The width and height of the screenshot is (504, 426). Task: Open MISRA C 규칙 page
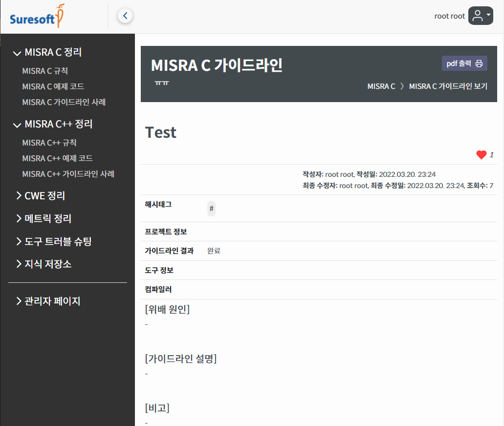click(45, 71)
